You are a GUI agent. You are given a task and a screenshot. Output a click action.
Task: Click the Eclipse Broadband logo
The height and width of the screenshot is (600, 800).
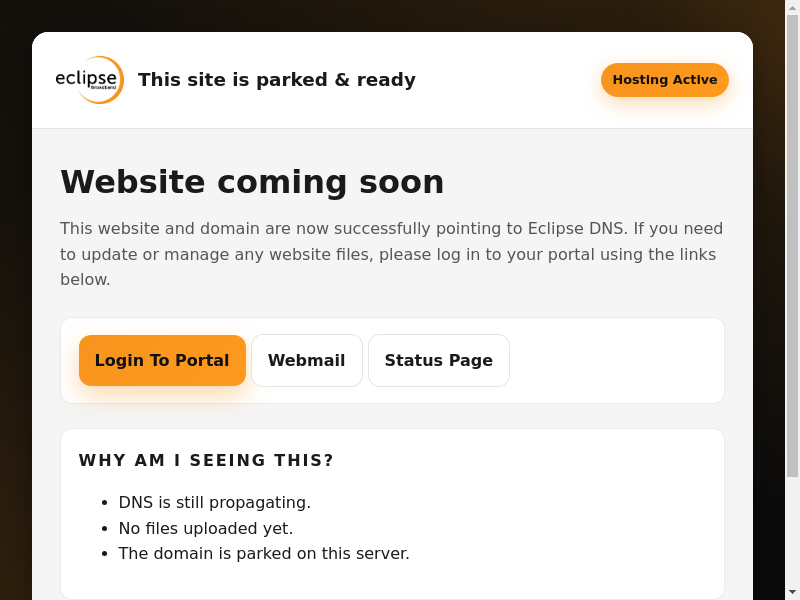tap(89, 80)
